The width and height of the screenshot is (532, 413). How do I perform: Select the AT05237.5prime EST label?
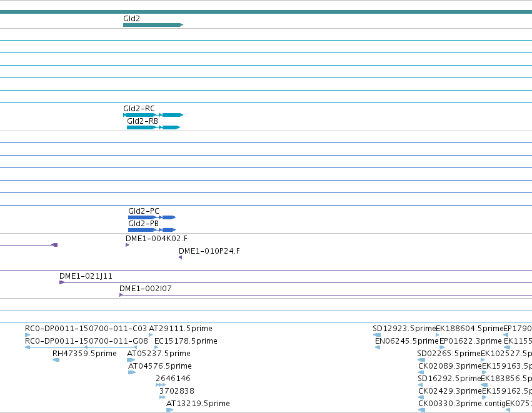pyautogui.click(x=158, y=354)
